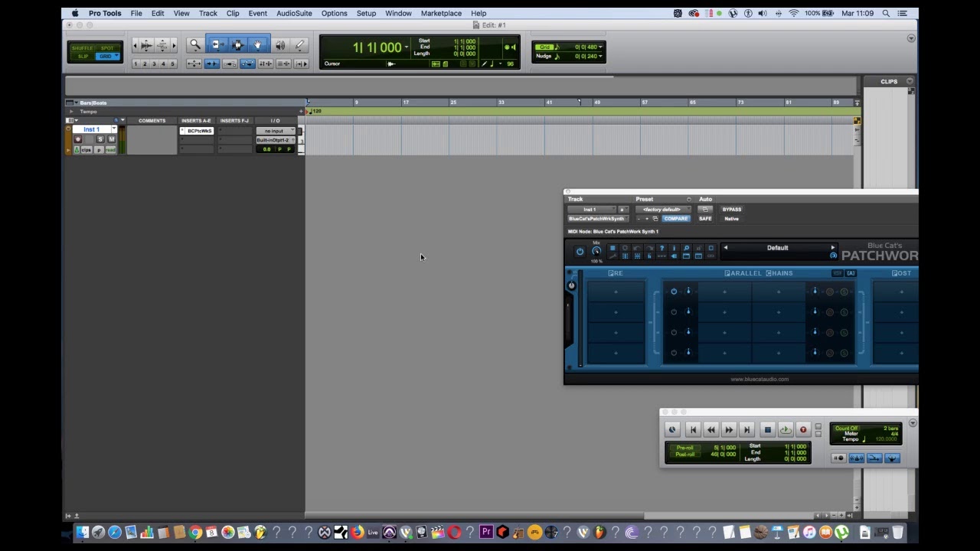Image resolution: width=980 pixels, height=551 pixels.
Task: Click Online button in Transport window
Action: click(x=672, y=429)
